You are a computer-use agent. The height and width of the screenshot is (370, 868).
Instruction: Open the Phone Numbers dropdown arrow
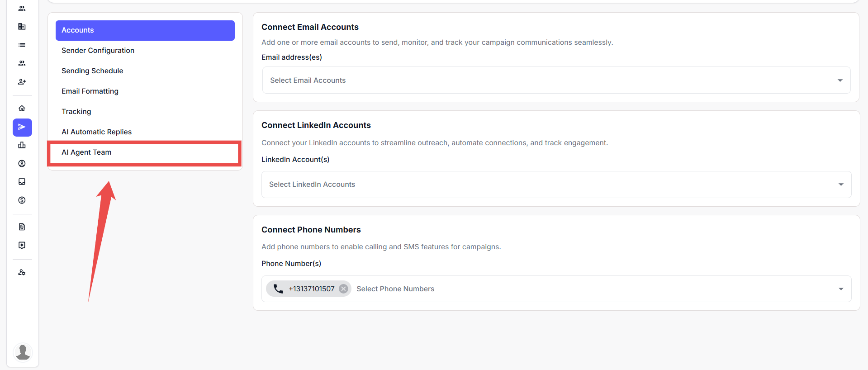point(840,289)
